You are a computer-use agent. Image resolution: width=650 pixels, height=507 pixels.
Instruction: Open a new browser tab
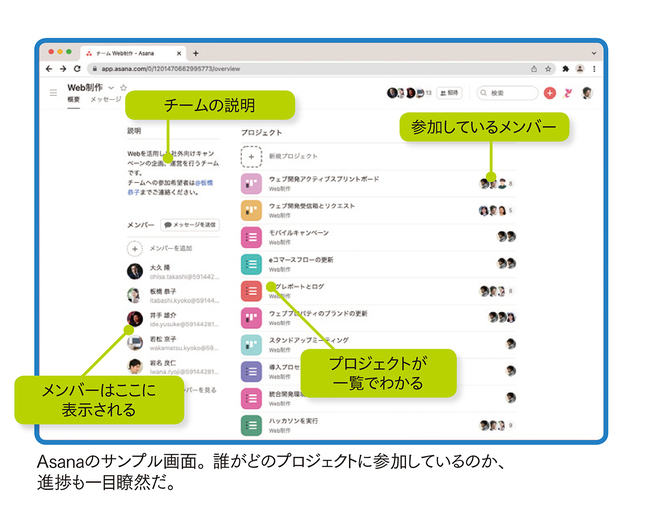[196, 53]
